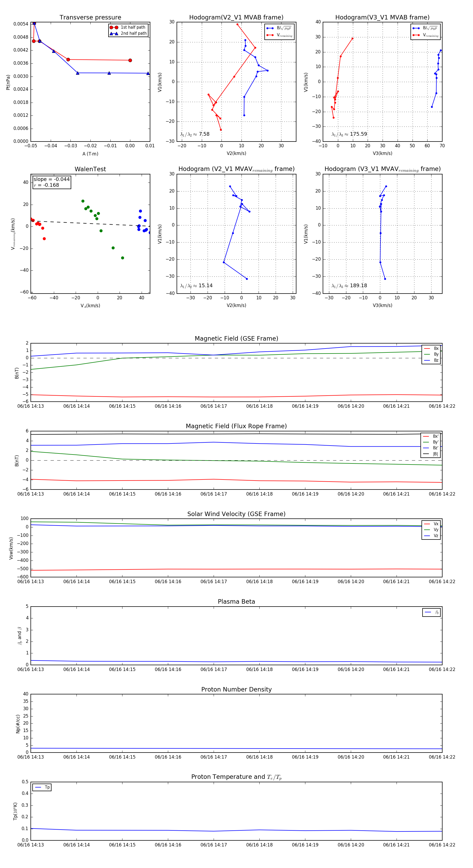473x868 pixels.
Task: Click the 'Tp' legend entry in temperature plot
Action: pyautogui.click(x=42, y=788)
